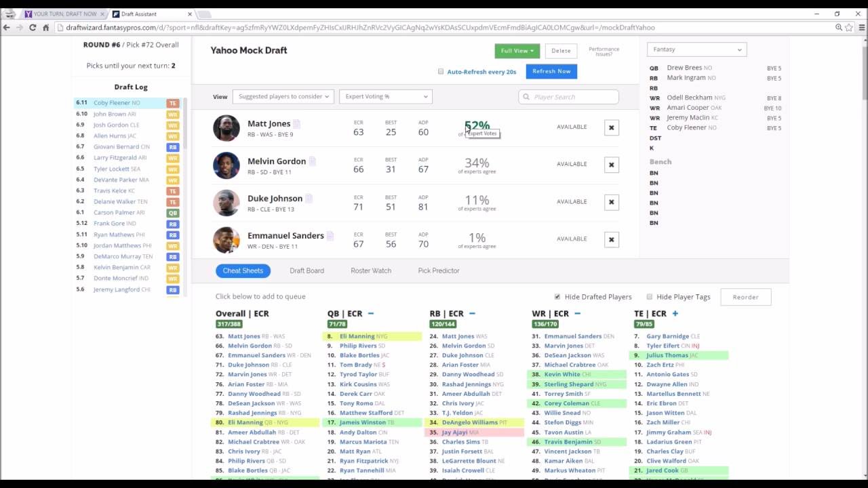Click Melvin Gordon player photo
Image resolution: width=868 pixels, height=488 pixels.
point(226,165)
